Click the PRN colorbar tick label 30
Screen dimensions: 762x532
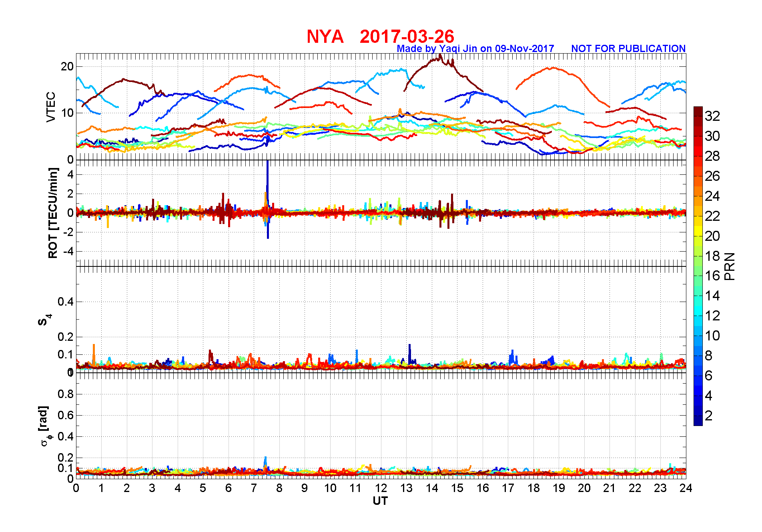[x=712, y=136]
